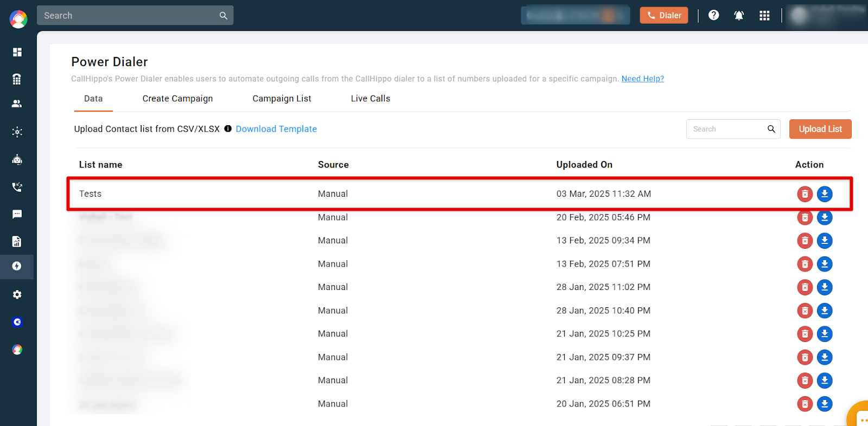Open the apps grid icon in header
The width and height of the screenshot is (868, 426).
click(x=765, y=15)
